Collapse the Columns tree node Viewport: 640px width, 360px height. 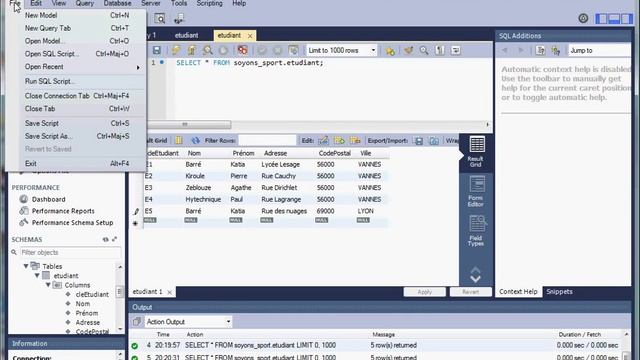point(48,285)
